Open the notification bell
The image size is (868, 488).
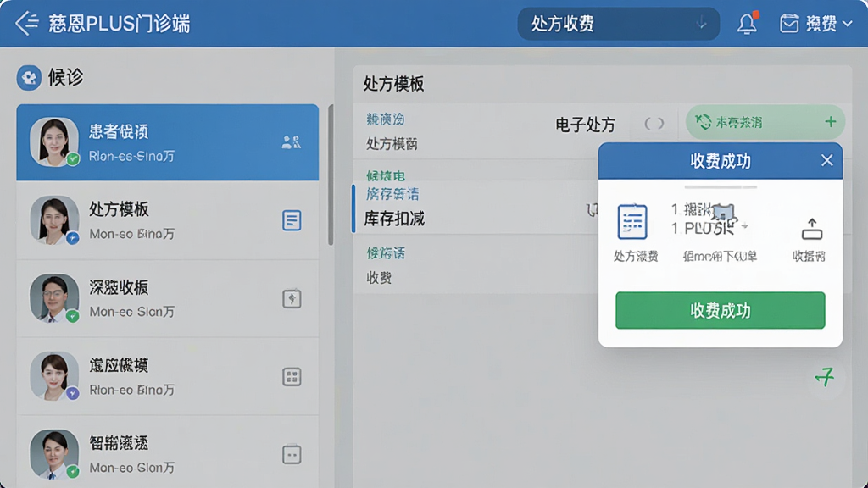pyautogui.click(x=747, y=23)
